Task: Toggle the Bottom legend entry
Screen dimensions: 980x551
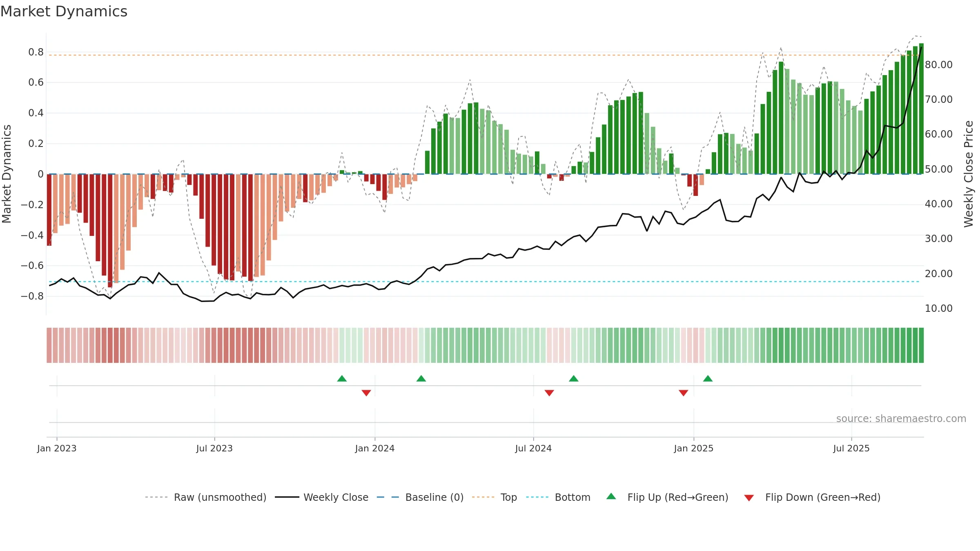Action: click(x=558, y=497)
